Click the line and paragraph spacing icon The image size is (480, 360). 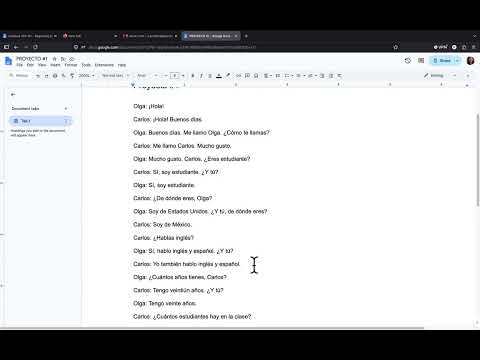click(278, 76)
